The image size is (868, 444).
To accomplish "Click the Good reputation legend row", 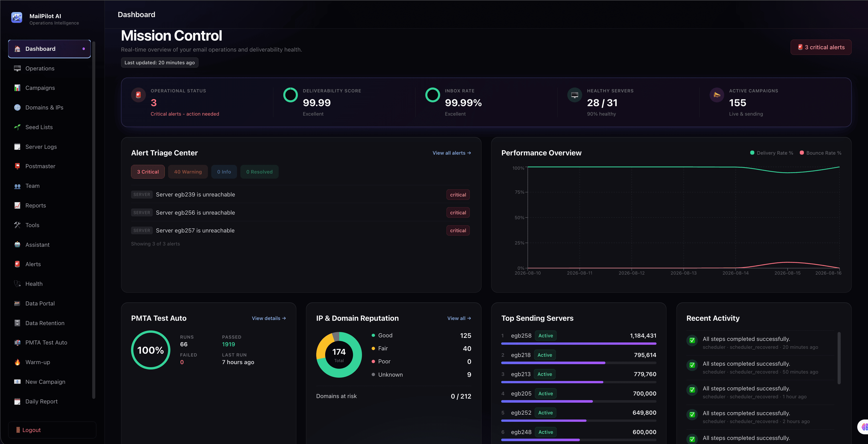I will [421, 335].
